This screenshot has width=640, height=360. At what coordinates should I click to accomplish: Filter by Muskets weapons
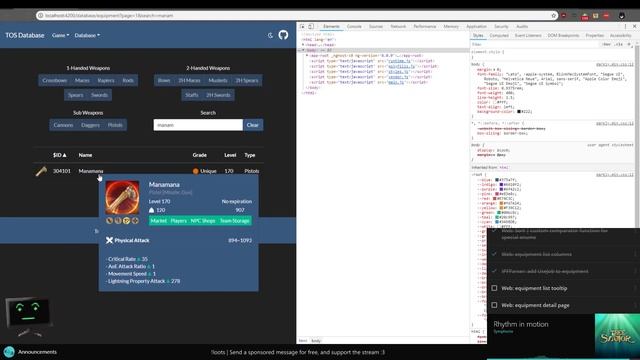[218, 80]
